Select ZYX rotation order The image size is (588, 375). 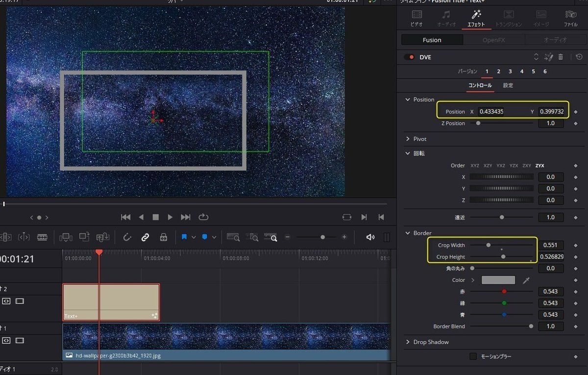540,165
